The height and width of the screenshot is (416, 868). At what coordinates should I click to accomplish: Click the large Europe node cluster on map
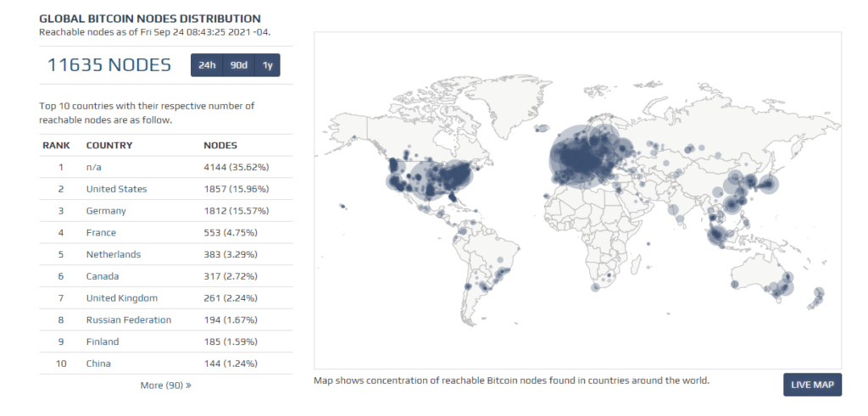point(581,158)
